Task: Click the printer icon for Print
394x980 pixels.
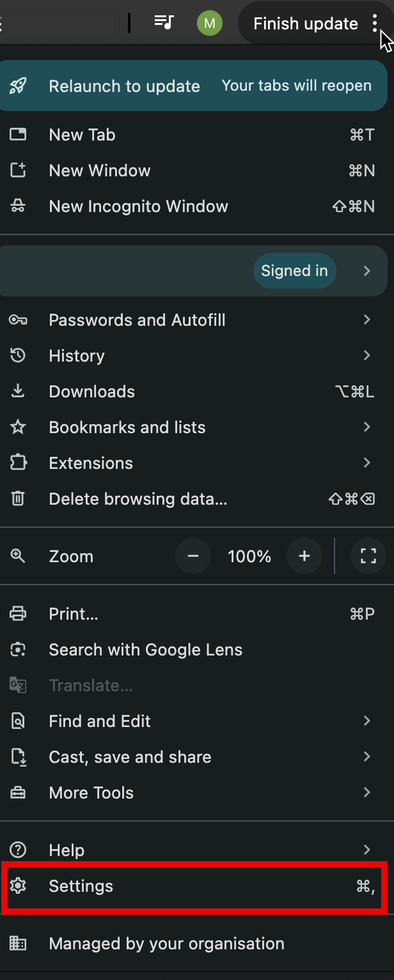Action: [18, 614]
